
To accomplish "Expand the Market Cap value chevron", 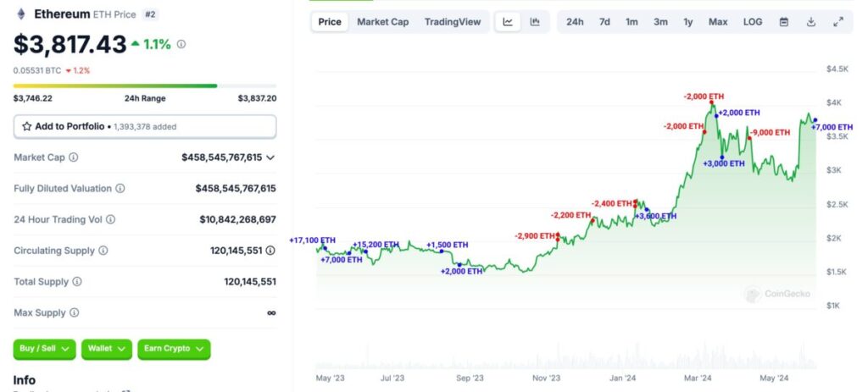I will pos(270,157).
